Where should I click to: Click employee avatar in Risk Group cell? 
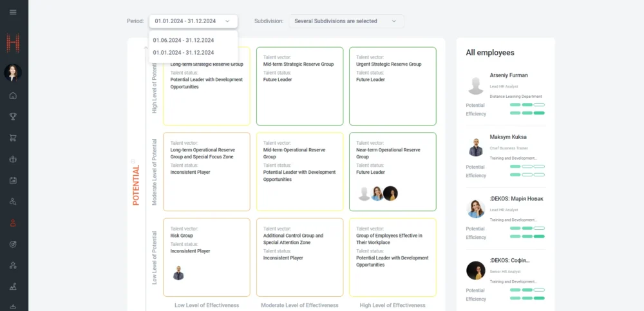click(178, 273)
